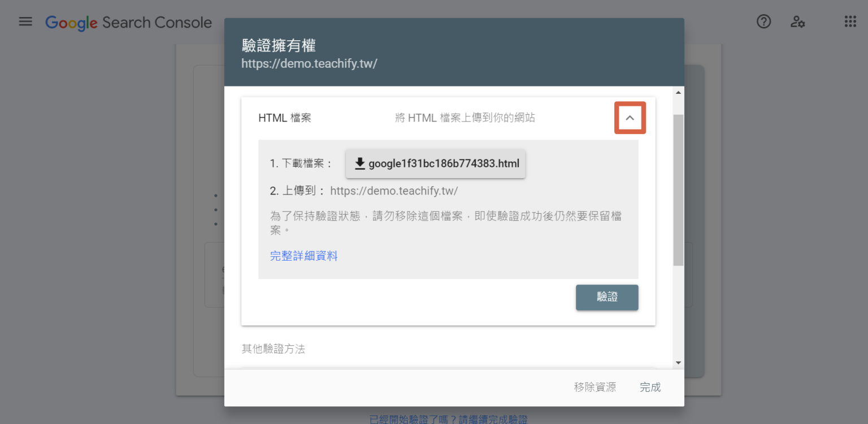The image size is (868, 424).
Task: Click the help question mark in the header
Action: (x=763, y=21)
